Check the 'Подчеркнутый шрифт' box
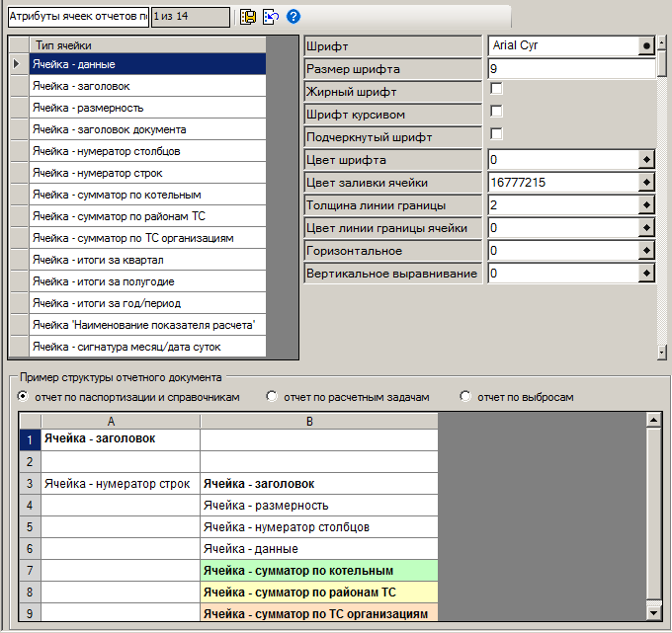This screenshot has width=672, height=633. click(x=497, y=134)
